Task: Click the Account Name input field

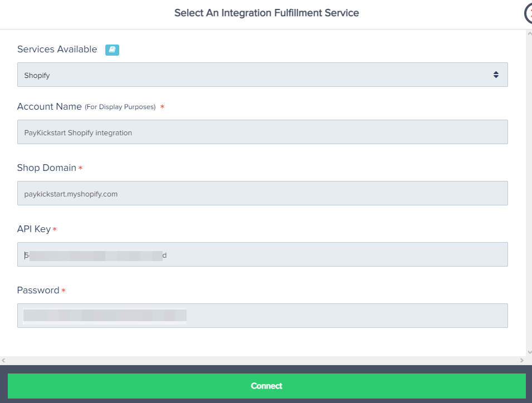Action: pos(262,132)
